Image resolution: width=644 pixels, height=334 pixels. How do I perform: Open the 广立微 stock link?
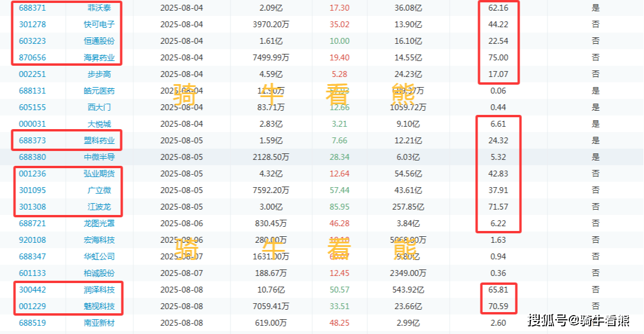[x=99, y=191]
